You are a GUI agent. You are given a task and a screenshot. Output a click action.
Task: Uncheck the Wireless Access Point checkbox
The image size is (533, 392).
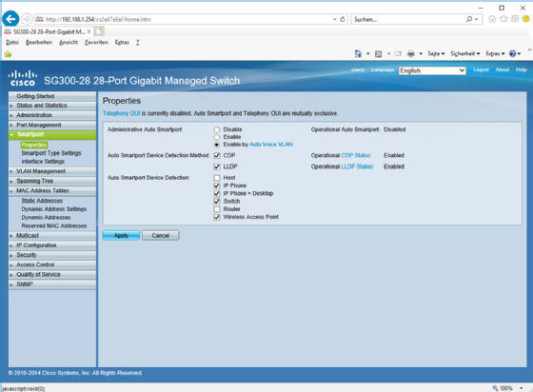coord(217,217)
